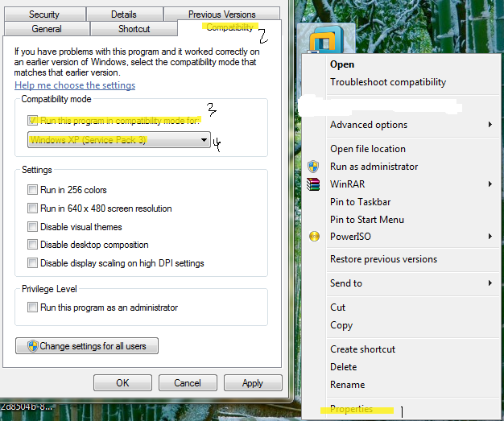
Task: Confirm with the OK button
Action: [122, 382]
